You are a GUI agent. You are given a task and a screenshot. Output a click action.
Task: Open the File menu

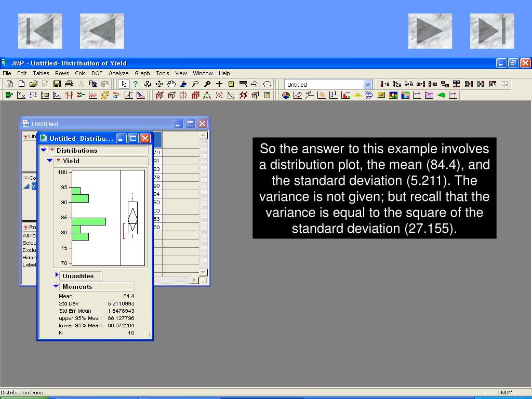7,73
